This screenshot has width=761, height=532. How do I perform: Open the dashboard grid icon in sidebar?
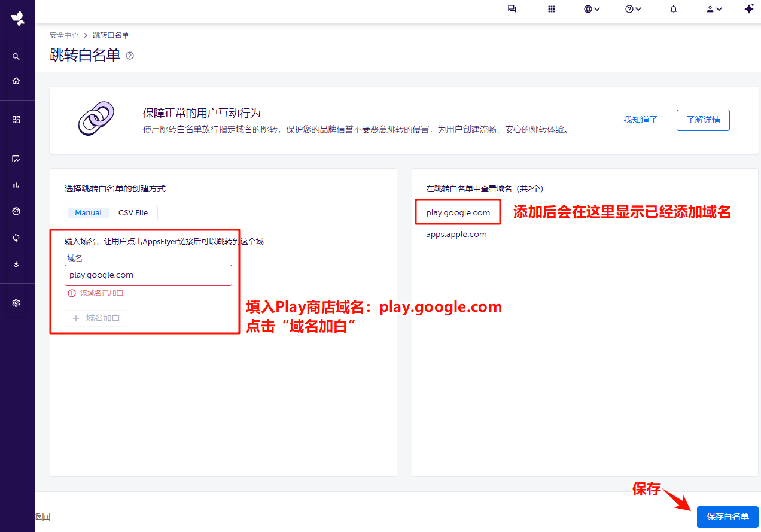pos(16,120)
